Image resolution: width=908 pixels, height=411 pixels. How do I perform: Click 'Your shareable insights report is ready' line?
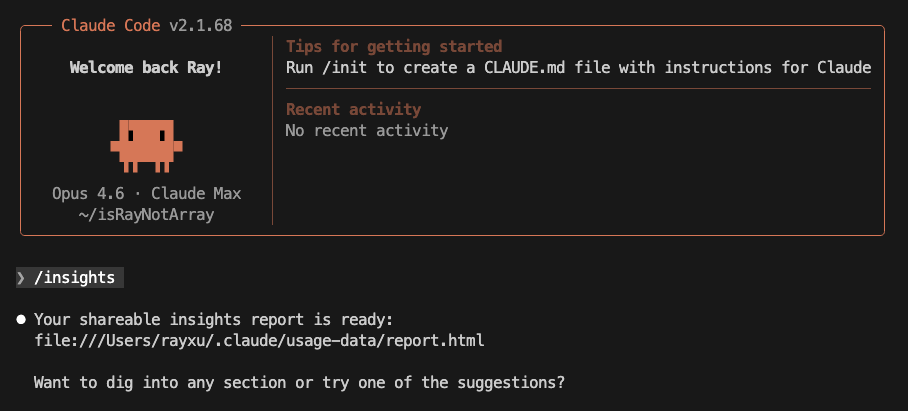[x=214, y=320]
